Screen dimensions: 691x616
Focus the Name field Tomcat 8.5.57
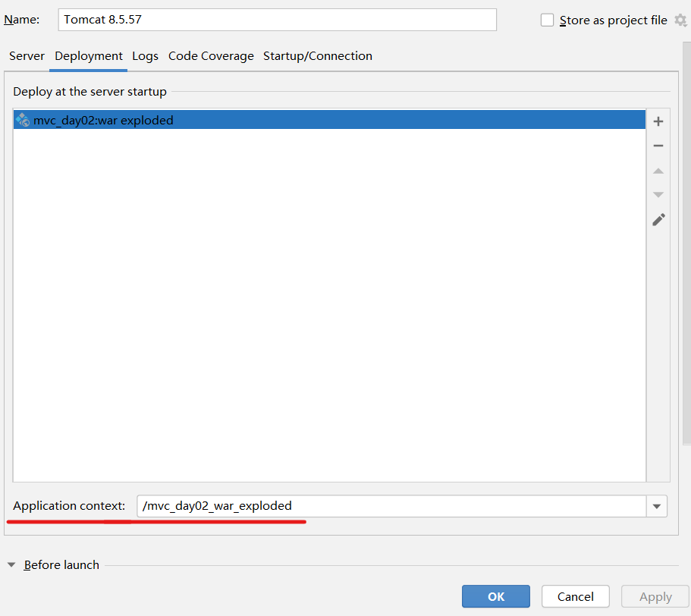[x=277, y=20]
